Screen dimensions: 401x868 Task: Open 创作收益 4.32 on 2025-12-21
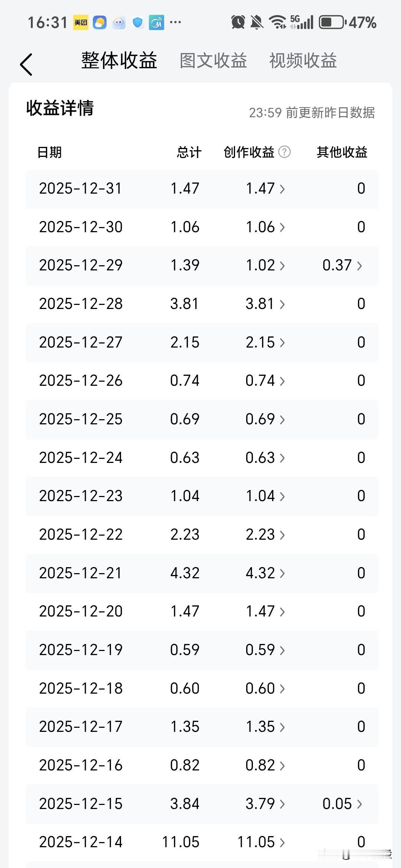point(265,573)
